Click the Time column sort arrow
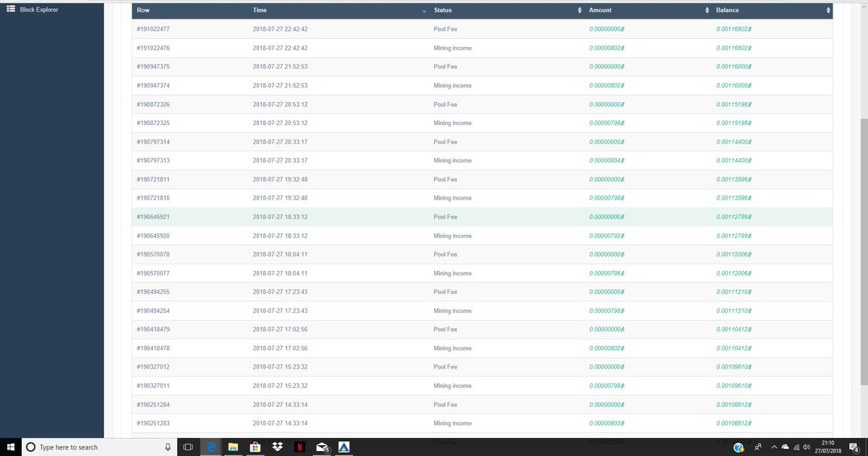The height and width of the screenshot is (456, 868). click(x=424, y=12)
